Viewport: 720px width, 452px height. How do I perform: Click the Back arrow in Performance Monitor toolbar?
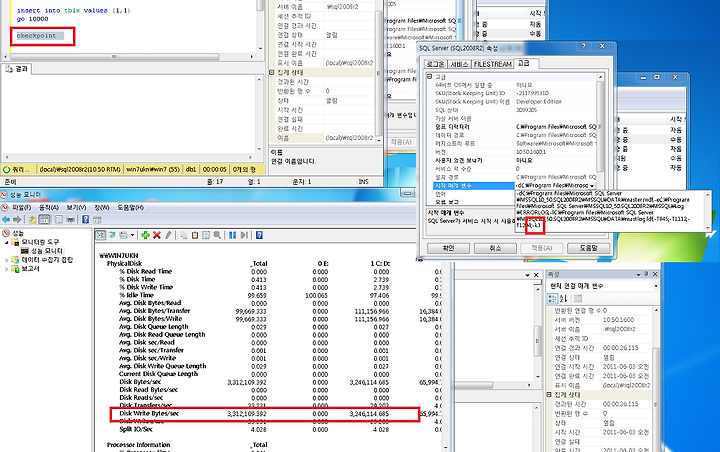tap(6, 220)
